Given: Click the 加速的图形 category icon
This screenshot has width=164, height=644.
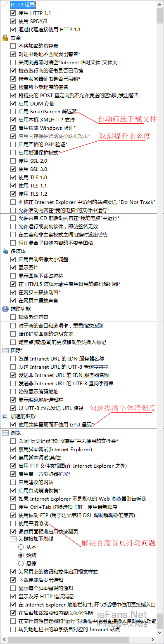Looking at the screenshot, I should click(5, 417).
